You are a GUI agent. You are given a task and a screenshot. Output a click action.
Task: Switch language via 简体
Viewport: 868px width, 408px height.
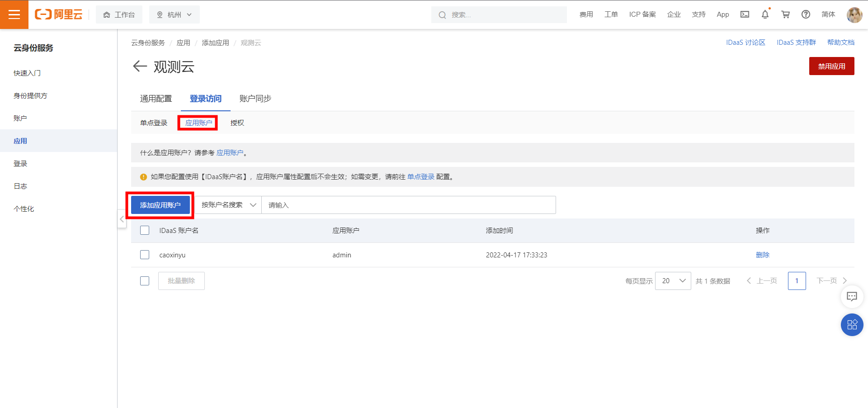coord(828,14)
